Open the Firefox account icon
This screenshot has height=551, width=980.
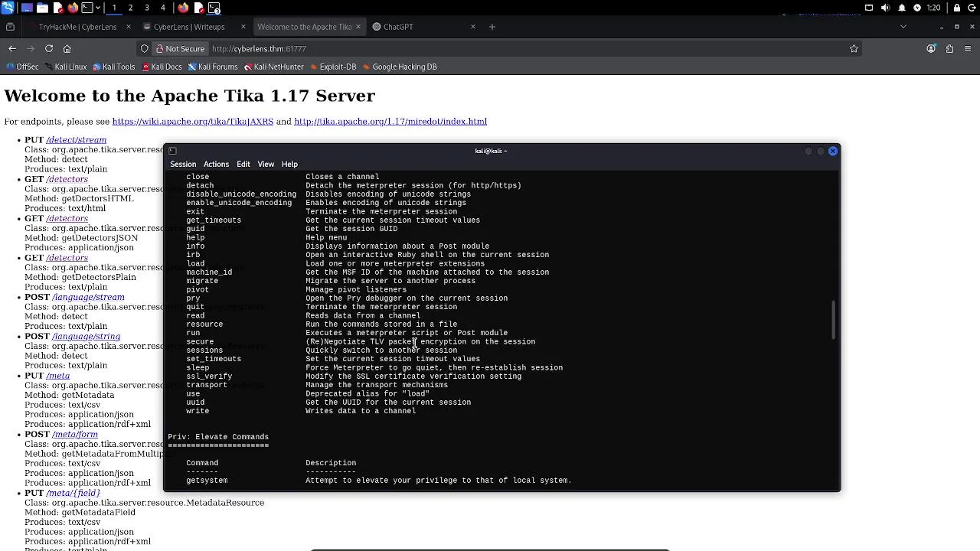coord(931,48)
